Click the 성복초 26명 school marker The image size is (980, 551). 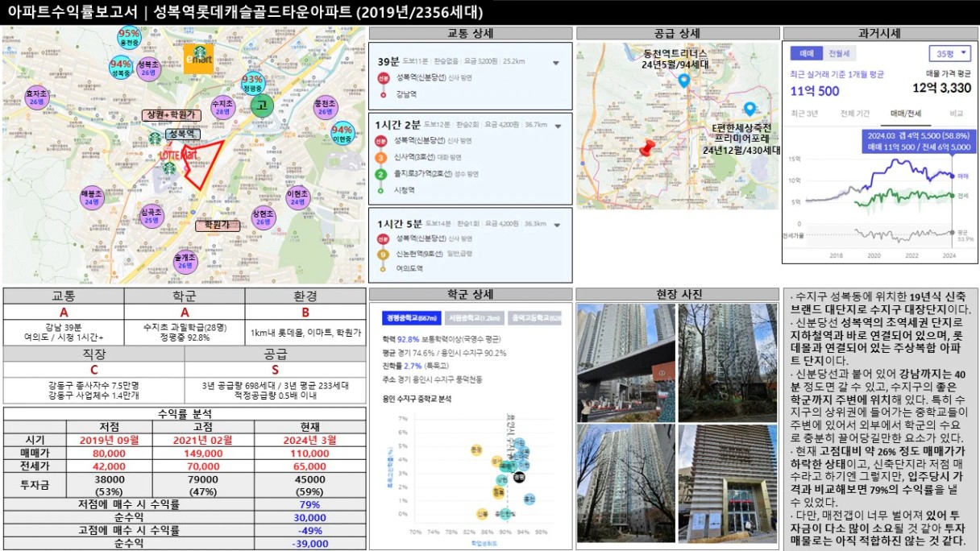147,68
